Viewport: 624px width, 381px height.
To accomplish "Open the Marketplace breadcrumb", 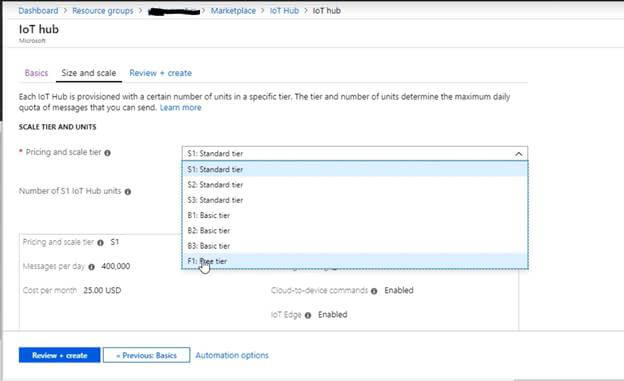I will click(x=233, y=11).
